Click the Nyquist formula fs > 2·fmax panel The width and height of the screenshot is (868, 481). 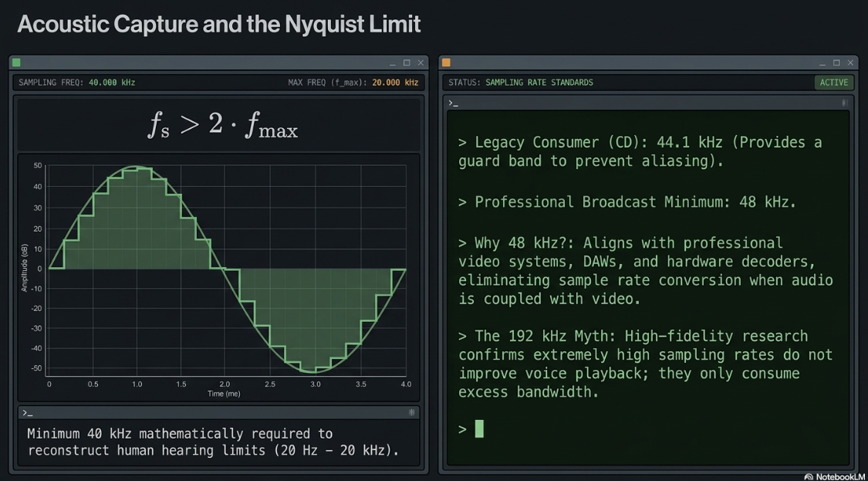(218, 125)
